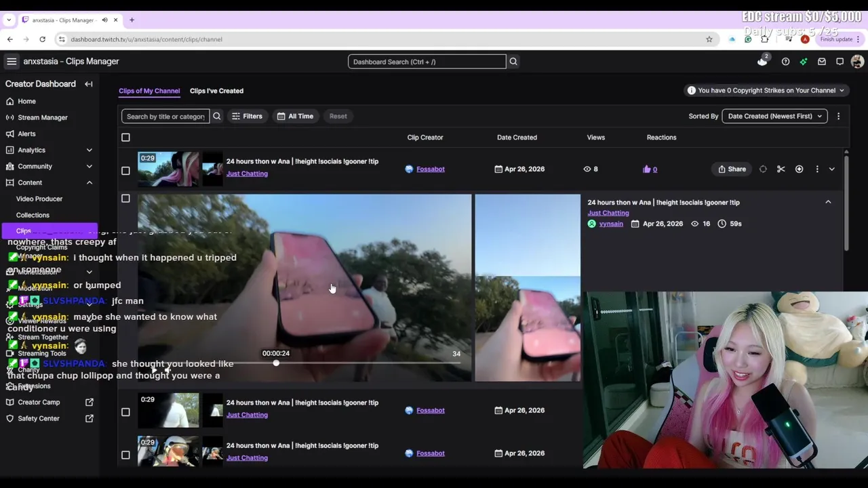Tick the checkbox of the first 0:29 clip
This screenshot has height=488, width=868.
pos(125,171)
